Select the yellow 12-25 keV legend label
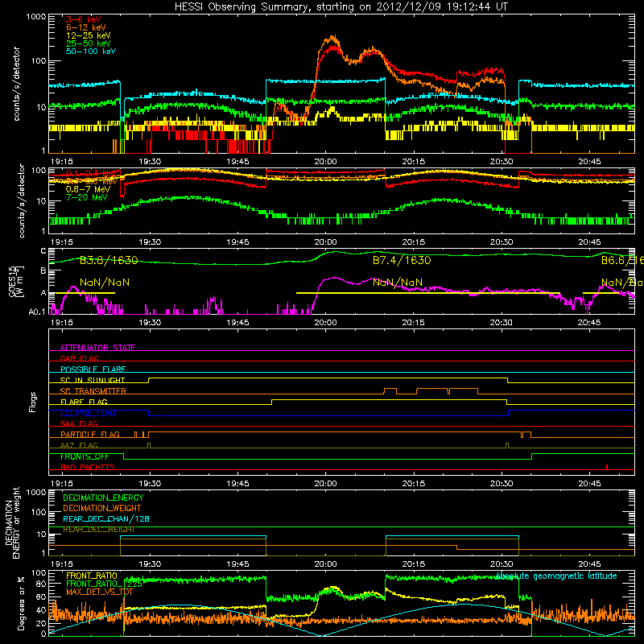The image size is (644, 644). tap(89, 35)
